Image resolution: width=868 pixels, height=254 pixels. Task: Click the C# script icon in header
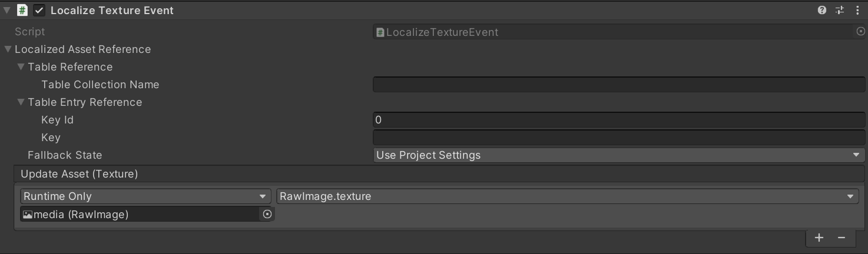22,10
